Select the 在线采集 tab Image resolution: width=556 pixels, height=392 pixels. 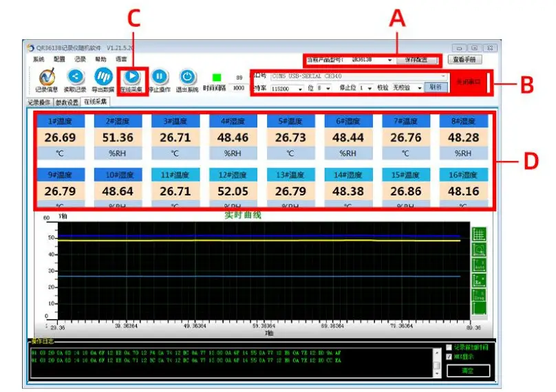[x=96, y=102]
